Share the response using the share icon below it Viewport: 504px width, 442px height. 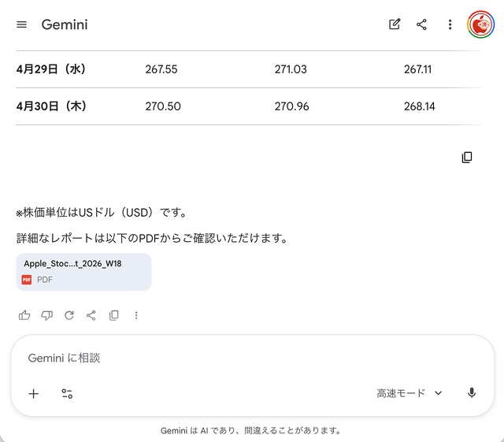[91, 315]
